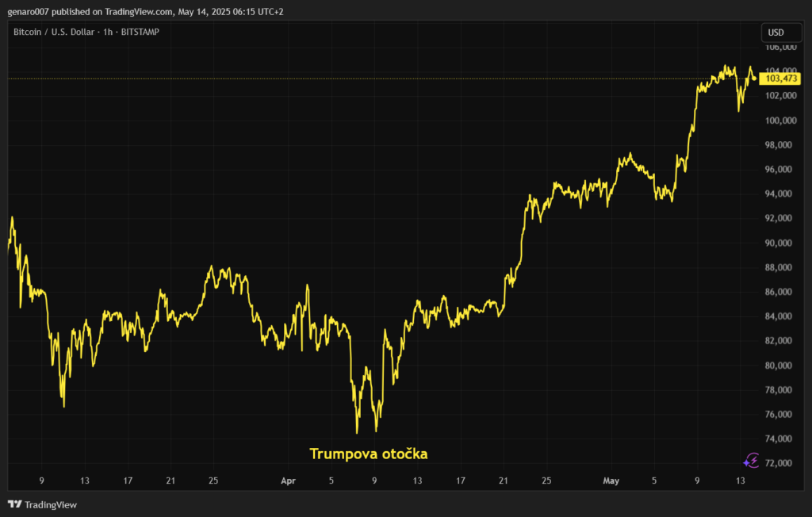The image size is (812, 517).
Task: Click the yellow 103,473 current price label
Action: pyautogui.click(x=781, y=78)
